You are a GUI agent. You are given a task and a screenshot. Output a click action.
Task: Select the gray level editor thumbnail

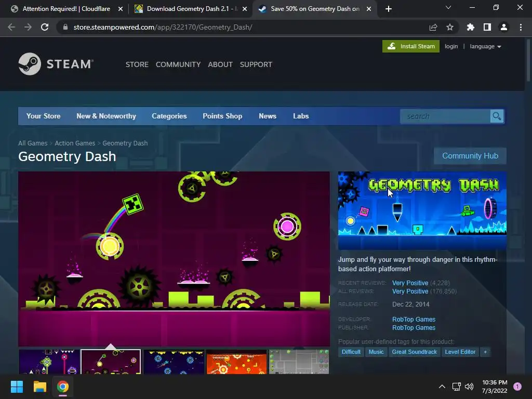point(299,362)
